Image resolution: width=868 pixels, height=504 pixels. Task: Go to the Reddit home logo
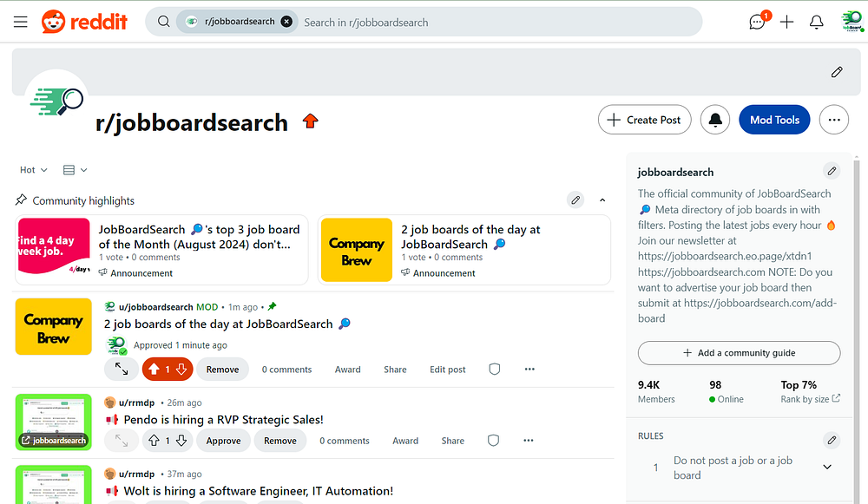point(84,23)
